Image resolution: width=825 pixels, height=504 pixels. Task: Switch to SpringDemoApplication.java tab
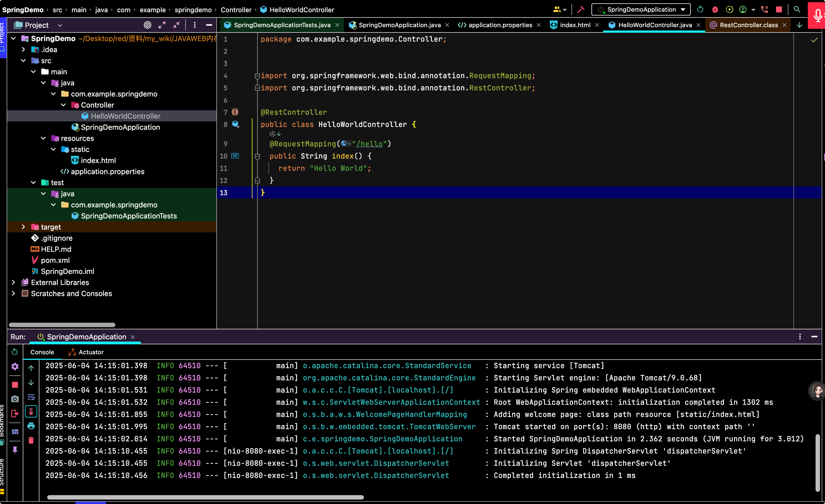click(x=399, y=25)
